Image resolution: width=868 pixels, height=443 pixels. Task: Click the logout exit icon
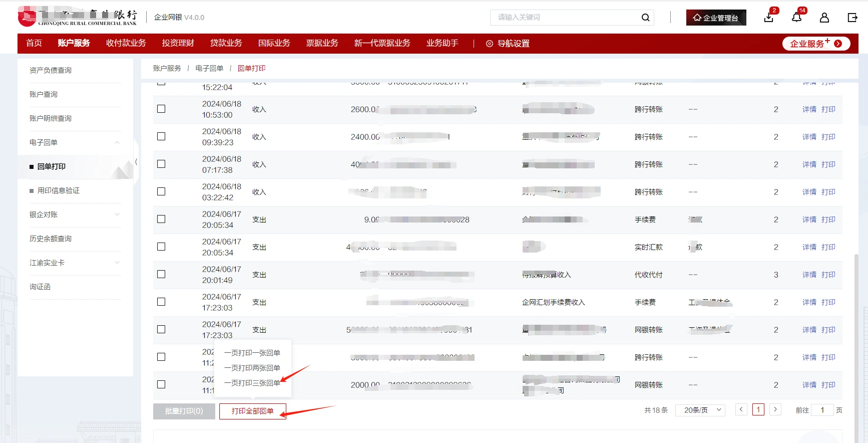(x=852, y=18)
